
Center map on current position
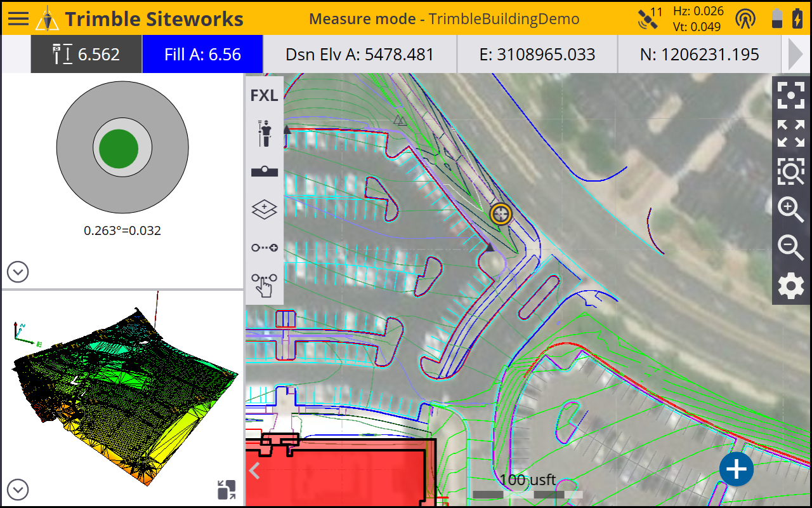click(791, 95)
